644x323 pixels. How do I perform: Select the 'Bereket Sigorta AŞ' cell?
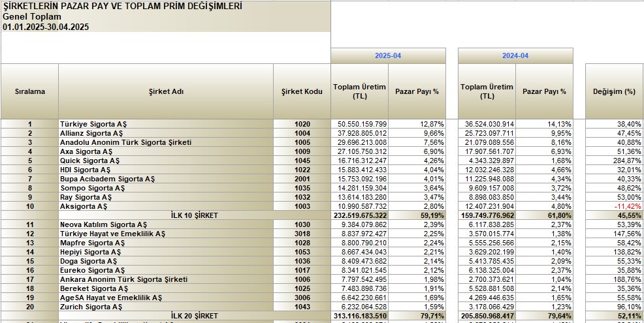(x=166, y=288)
